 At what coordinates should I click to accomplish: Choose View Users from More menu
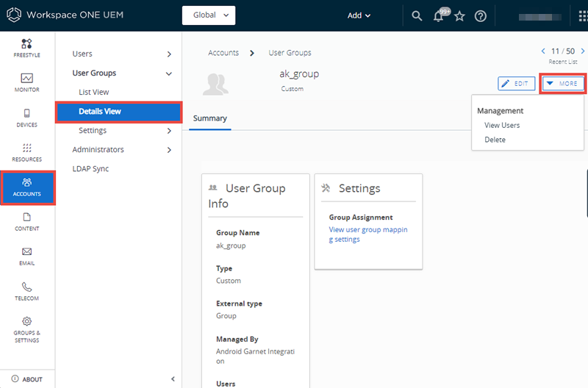click(502, 125)
